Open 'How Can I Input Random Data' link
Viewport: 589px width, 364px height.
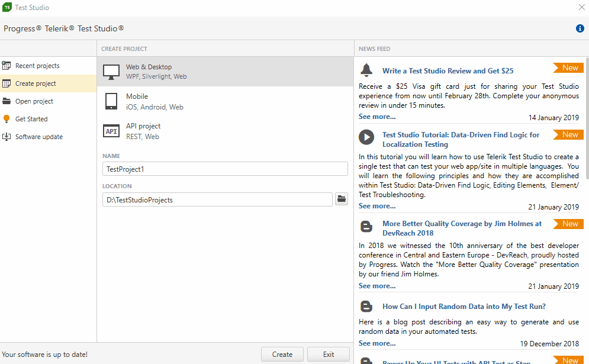464,307
